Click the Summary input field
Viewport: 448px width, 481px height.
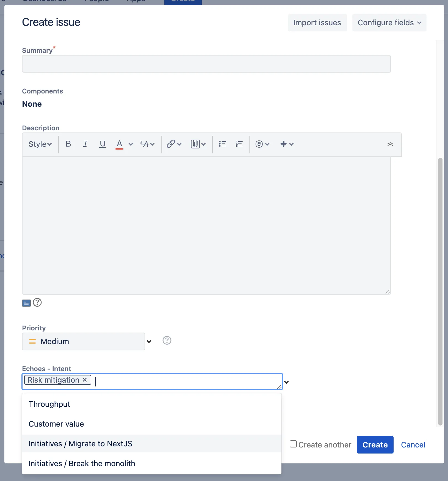click(206, 64)
